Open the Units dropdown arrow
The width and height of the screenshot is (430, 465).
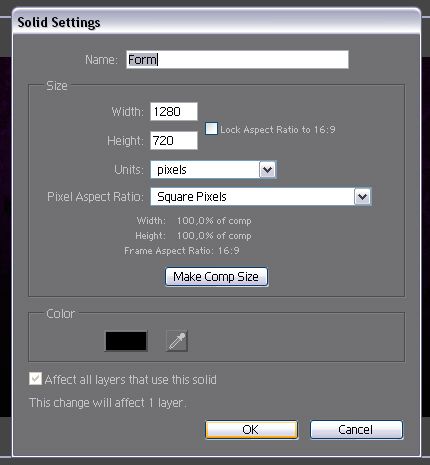point(267,170)
